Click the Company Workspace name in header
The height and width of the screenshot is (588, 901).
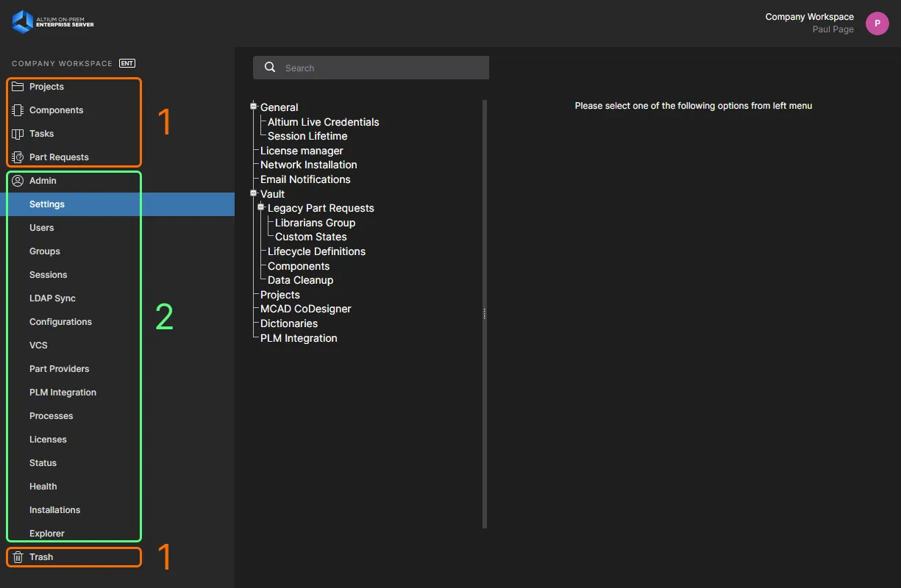810,17
